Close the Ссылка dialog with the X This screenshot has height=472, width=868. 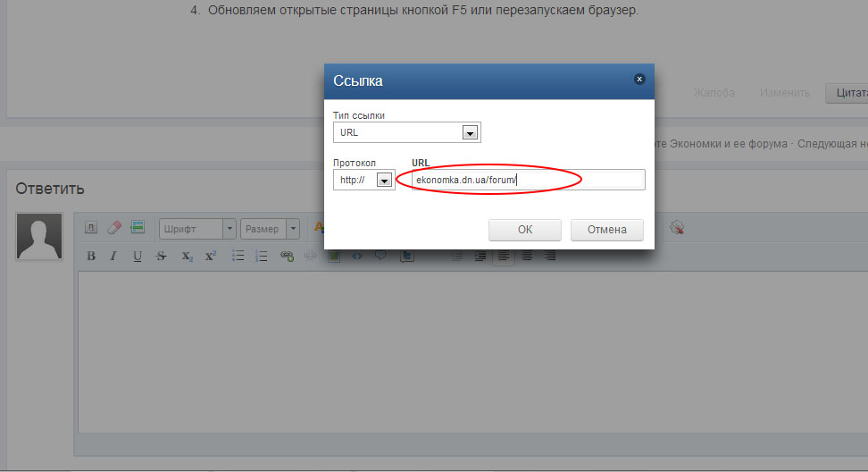point(639,80)
